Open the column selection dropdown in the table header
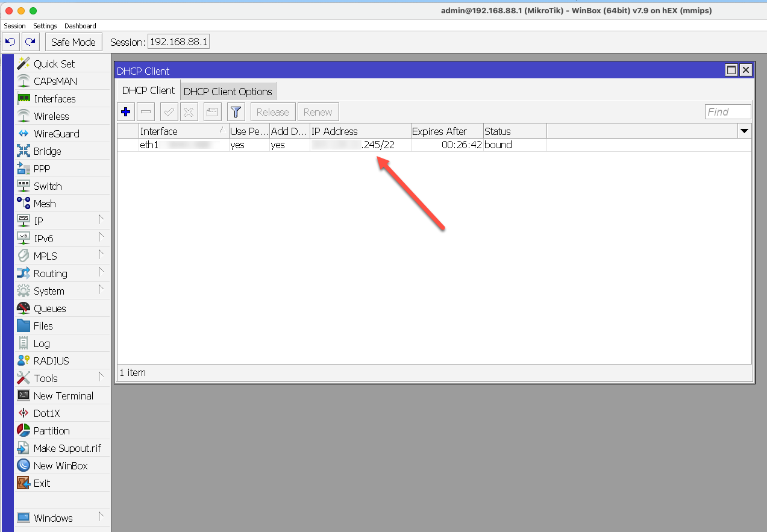 [x=745, y=131]
